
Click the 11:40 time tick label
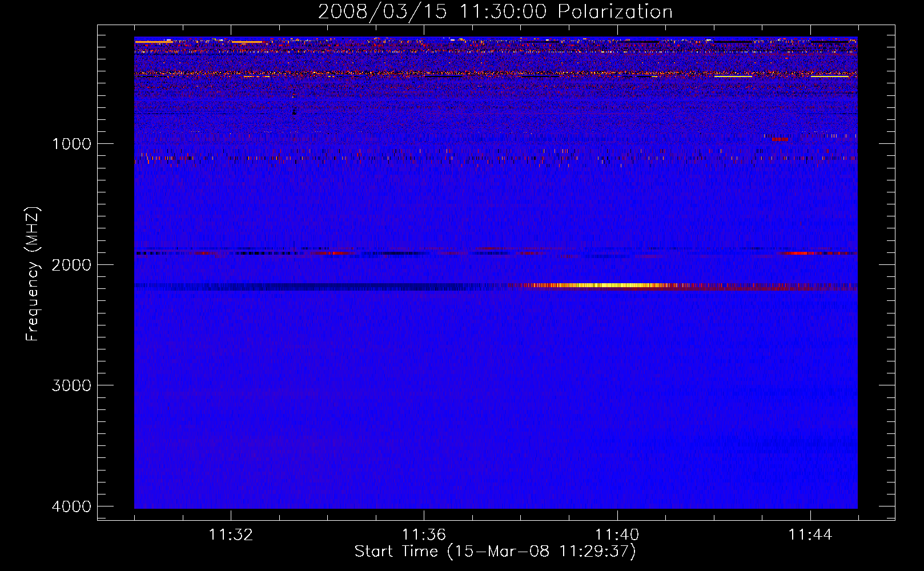pyautogui.click(x=617, y=535)
